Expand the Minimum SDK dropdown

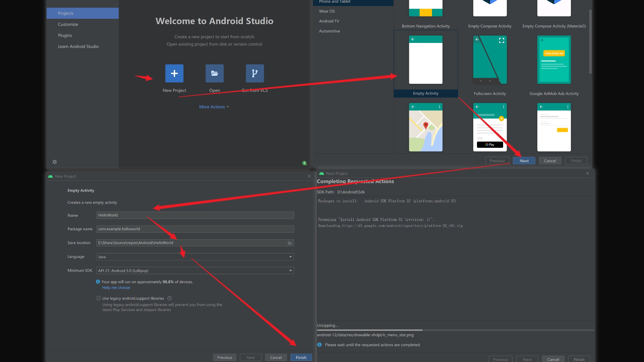click(290, 270)
